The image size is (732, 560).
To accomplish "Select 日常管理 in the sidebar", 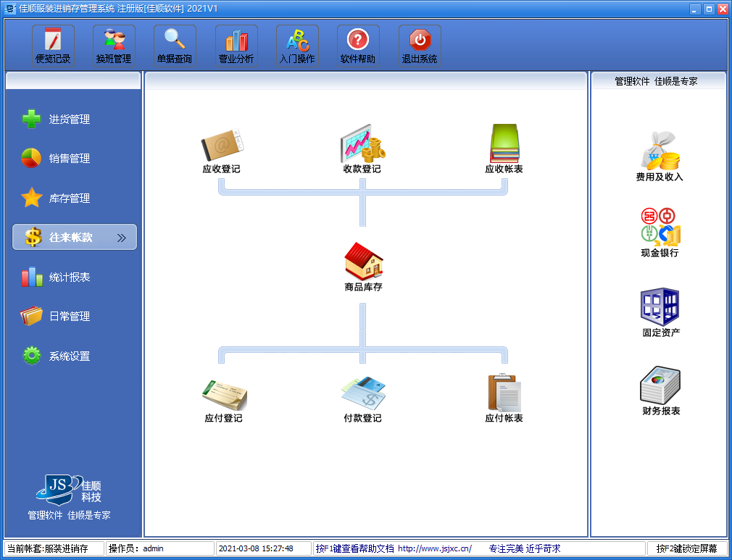I will [56, 317].
